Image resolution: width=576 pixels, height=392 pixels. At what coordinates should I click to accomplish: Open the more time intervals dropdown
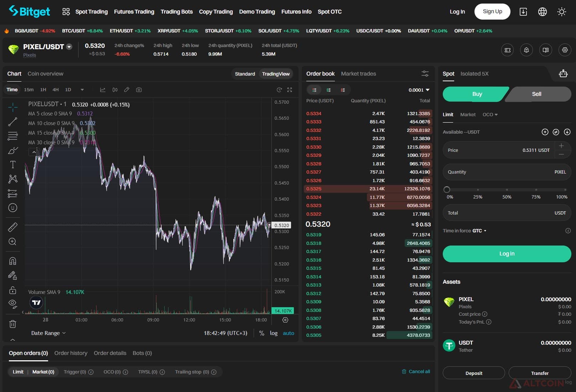tap(82, 90)
